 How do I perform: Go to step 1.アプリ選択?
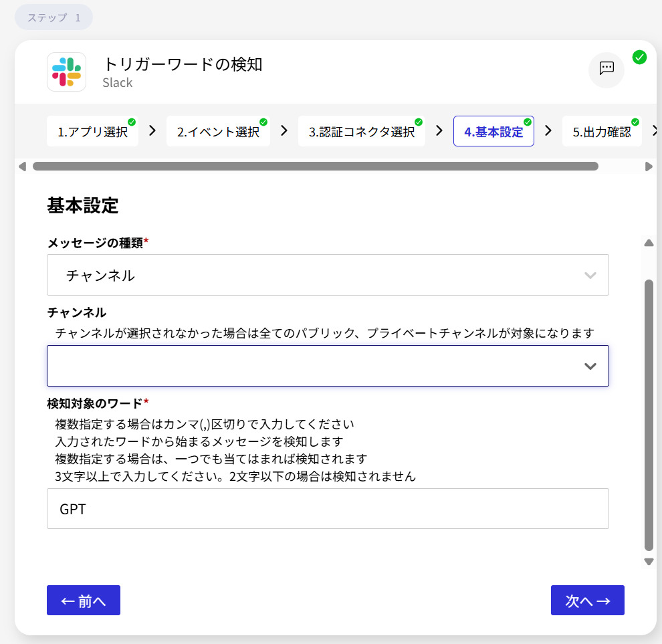pyautogui.click(x=92, y=132)
